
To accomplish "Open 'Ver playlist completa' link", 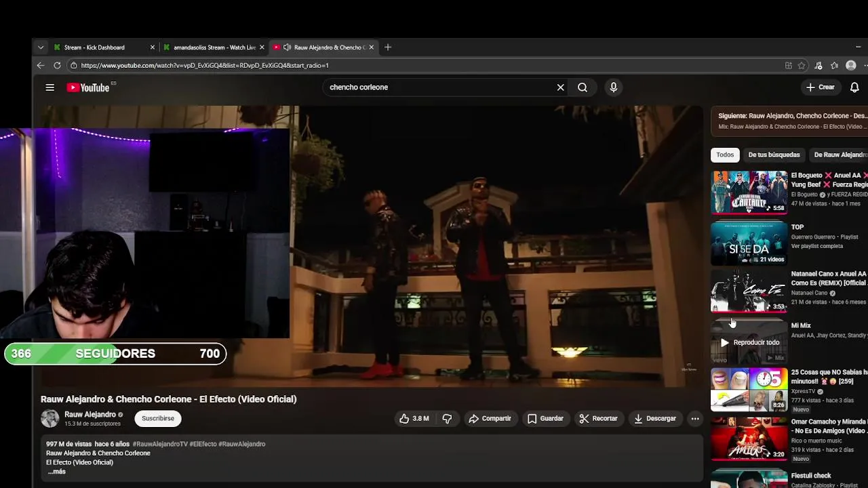I will [x=817, y=246].
